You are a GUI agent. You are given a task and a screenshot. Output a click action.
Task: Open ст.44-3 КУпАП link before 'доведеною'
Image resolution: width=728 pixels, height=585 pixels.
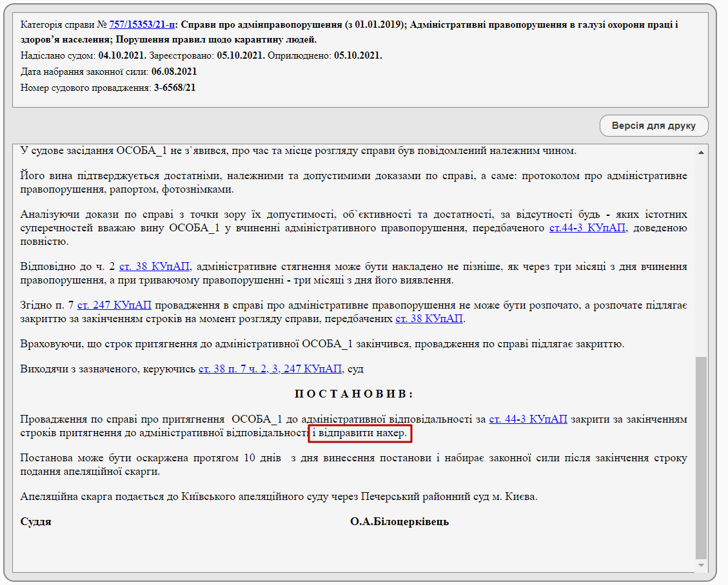pos(587,228)
